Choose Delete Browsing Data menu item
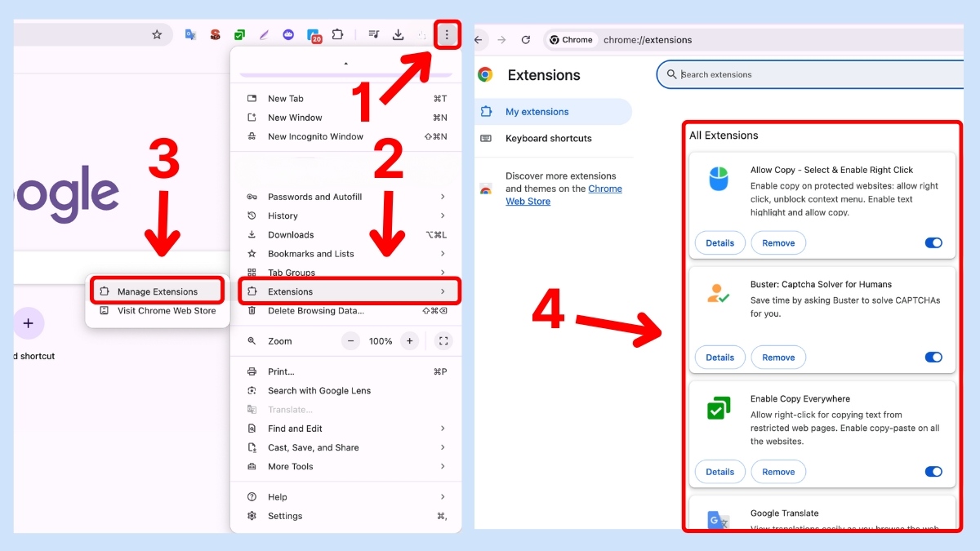This screenshot has width=980, height=551. [346, 310]
